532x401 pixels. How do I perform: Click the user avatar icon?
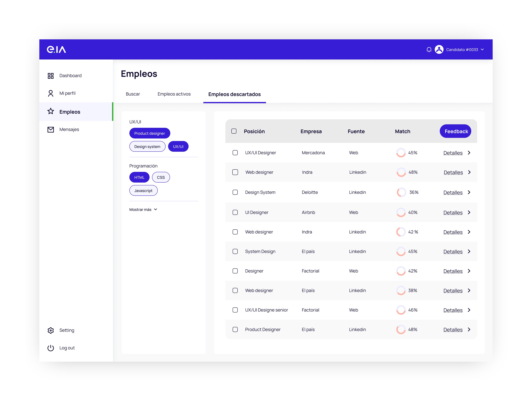(x=439, y=50)
